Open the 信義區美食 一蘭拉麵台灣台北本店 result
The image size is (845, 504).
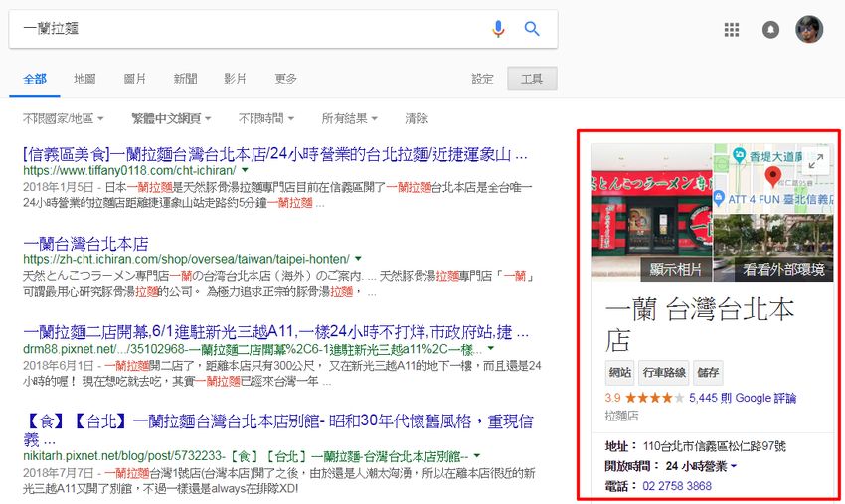pyautogui.click(x=274, y=155)
